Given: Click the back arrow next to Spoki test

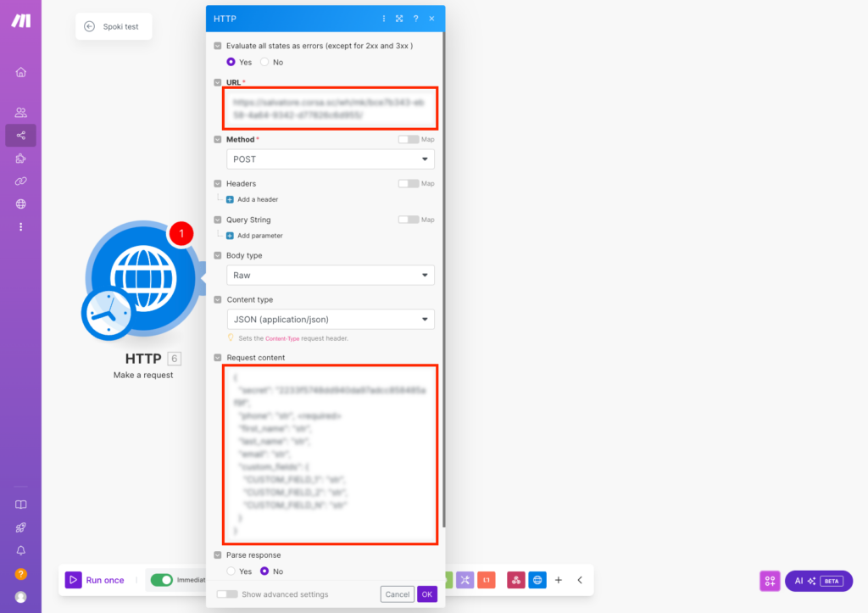Looking at the screenshot, I should pos(89,26).
